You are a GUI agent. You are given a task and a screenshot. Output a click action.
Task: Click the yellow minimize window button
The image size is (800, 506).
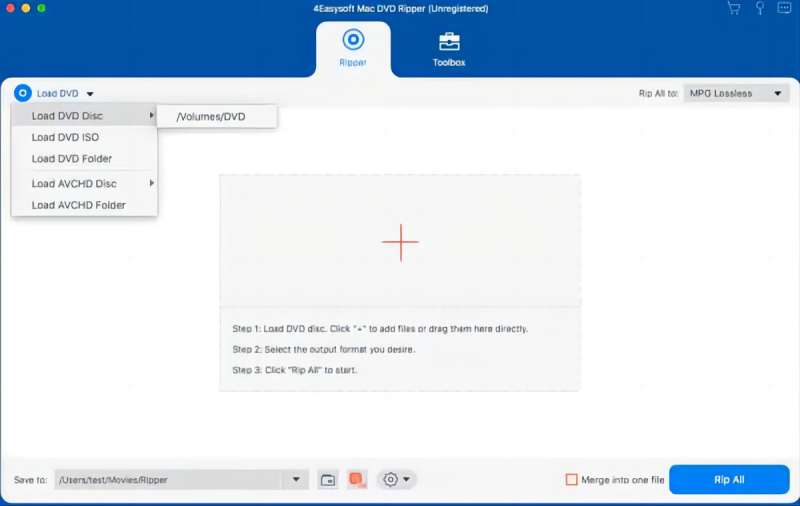[26, 8]
